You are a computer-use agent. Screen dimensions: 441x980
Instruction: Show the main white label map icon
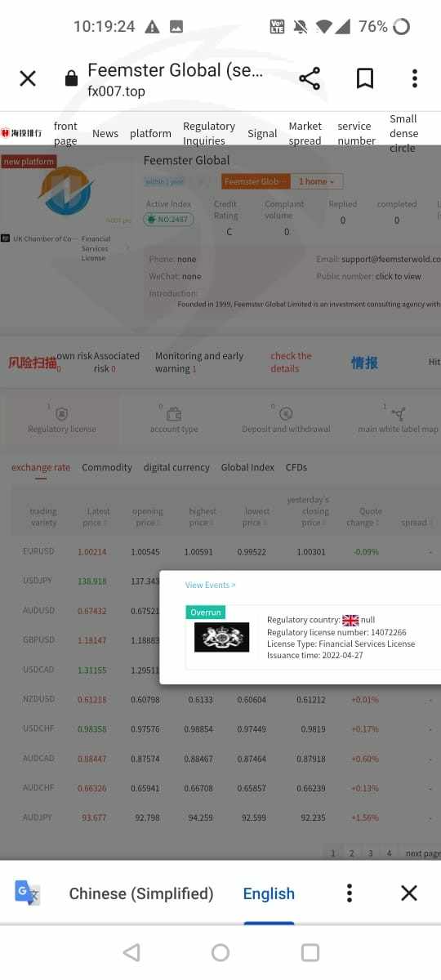coord(398,415)
